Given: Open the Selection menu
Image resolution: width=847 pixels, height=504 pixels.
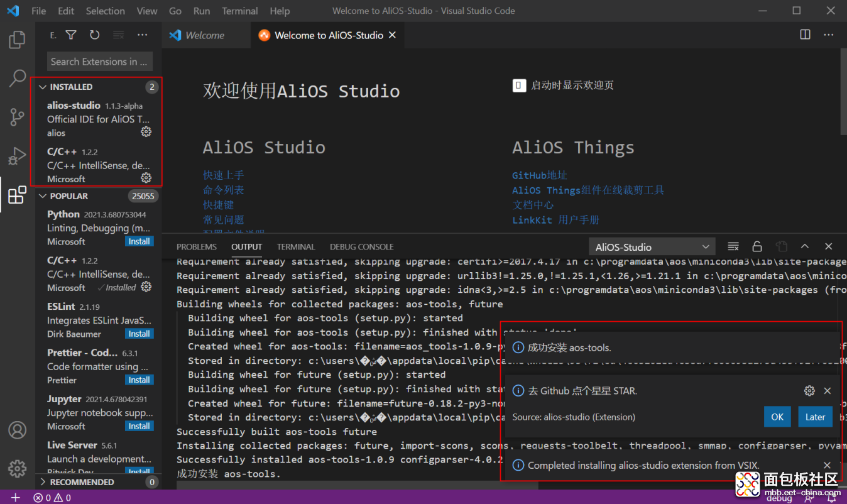Looking at the screenshot, I should pyautogui.click(x=106, y=11).
